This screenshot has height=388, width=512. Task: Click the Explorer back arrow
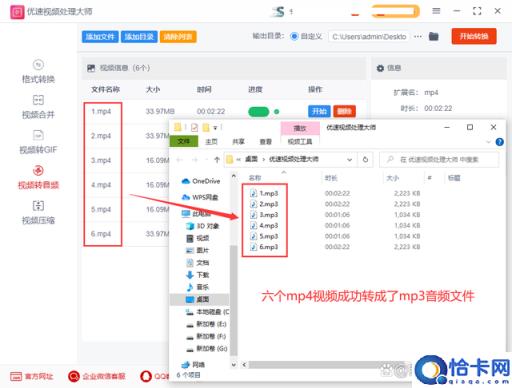(x=180, y=160)
